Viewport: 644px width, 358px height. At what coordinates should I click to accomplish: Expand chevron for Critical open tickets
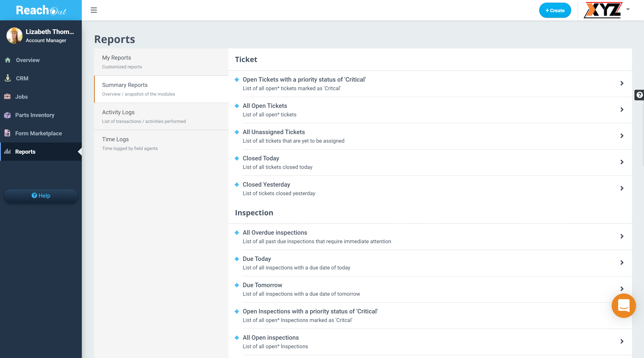622,83
